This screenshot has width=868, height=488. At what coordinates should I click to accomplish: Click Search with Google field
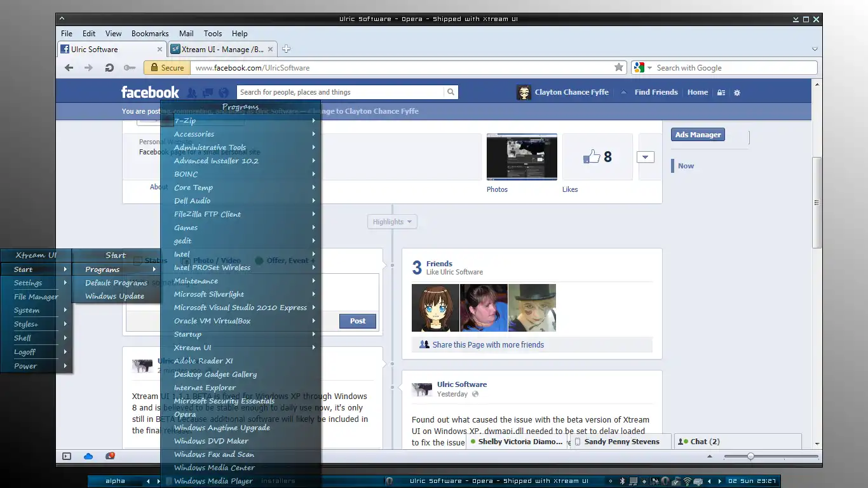(735, 68)
